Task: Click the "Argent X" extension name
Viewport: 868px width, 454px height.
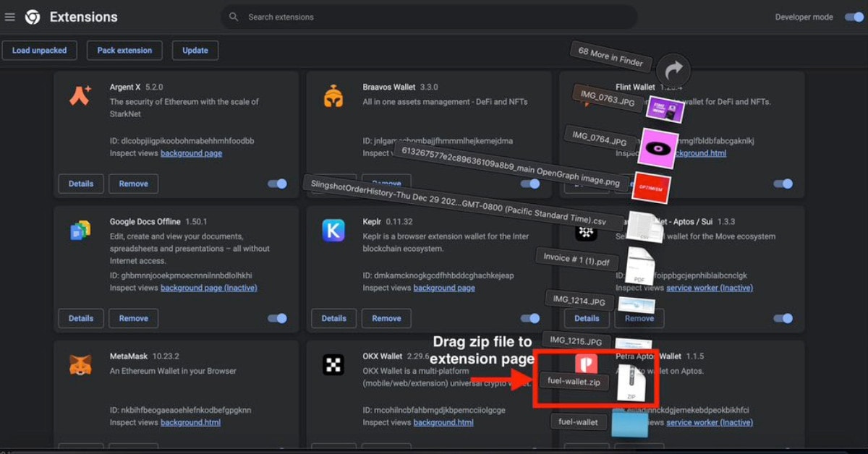Action: coord(126,87)
